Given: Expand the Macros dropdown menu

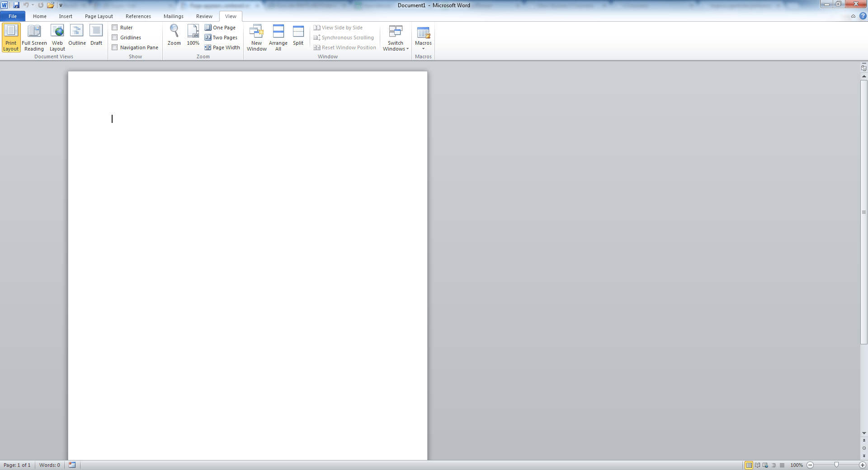Looking at the screenshot, I should tap(423, 49).
